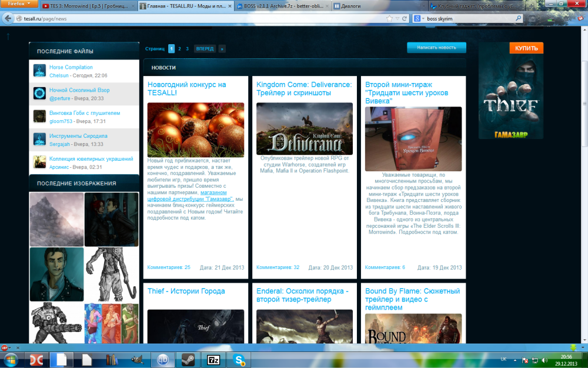
Task: Click the browser back arrow button
Action: tap(8, 18)
